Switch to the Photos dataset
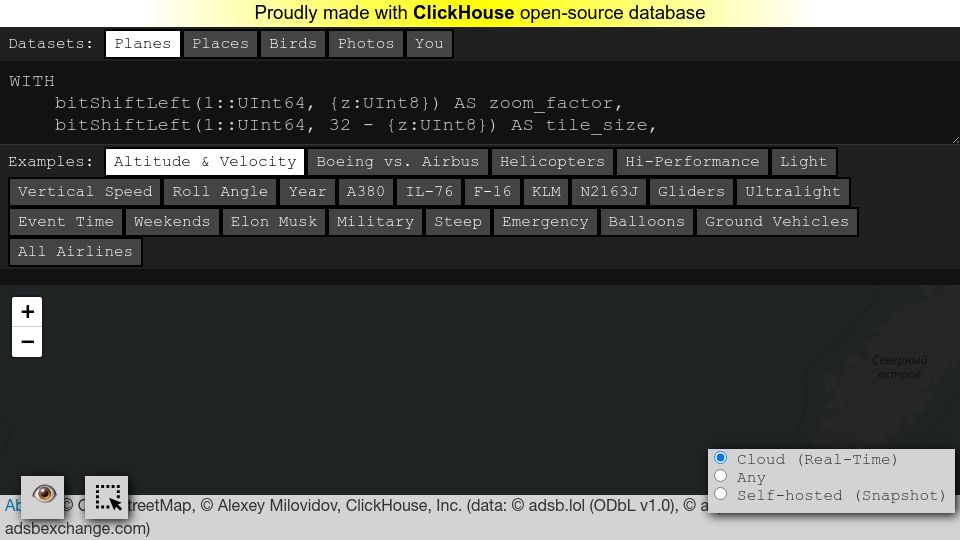The height and width of the screenshot is (540, 960). point(366,44)
